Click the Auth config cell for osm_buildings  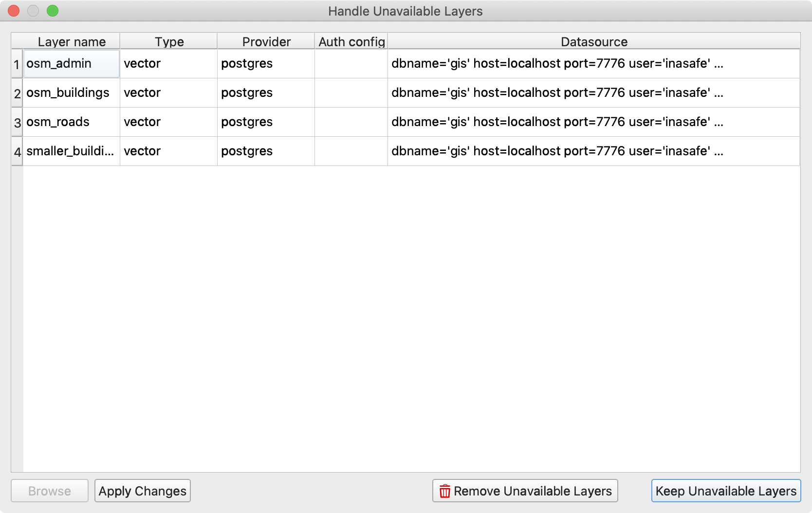[351, 93]
